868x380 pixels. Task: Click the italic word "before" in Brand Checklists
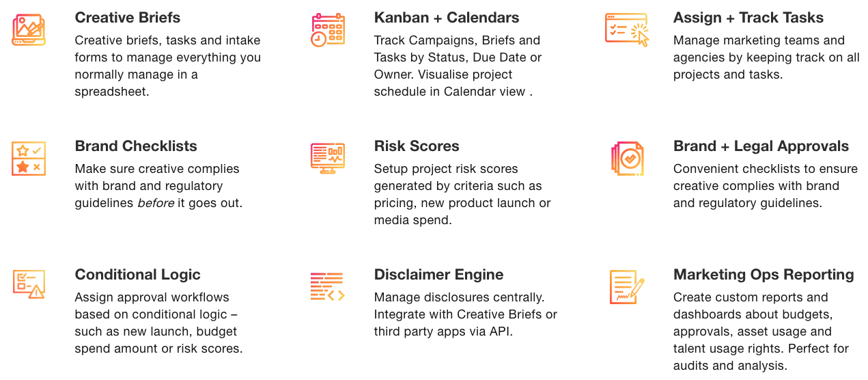pos(156,203)
